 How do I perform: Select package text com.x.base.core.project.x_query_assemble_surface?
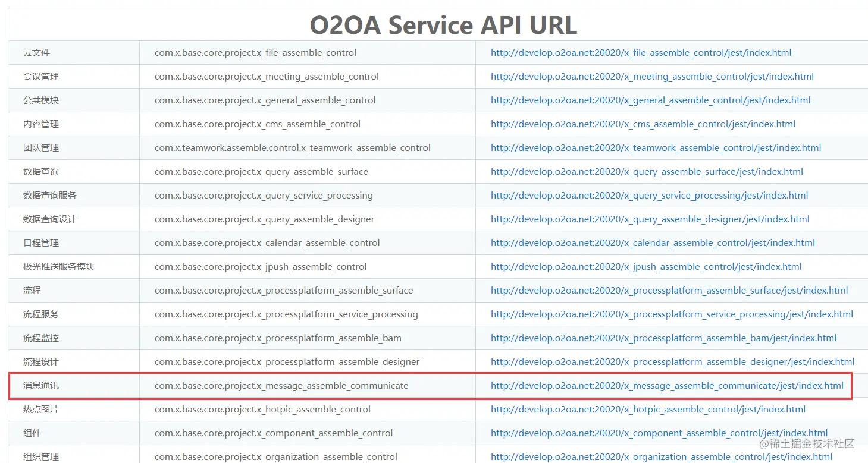[261, 172]
